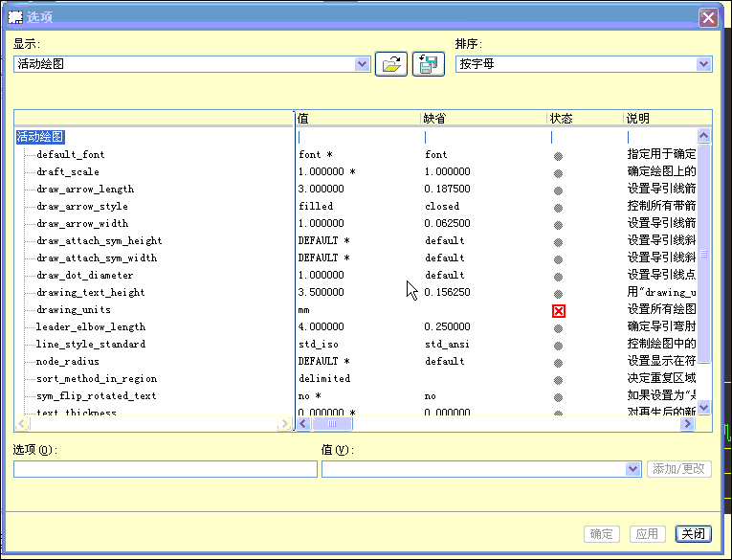This screenshot has height=560, width=732.
Task: Click the options dialog title icon
Action: [15, 17]
